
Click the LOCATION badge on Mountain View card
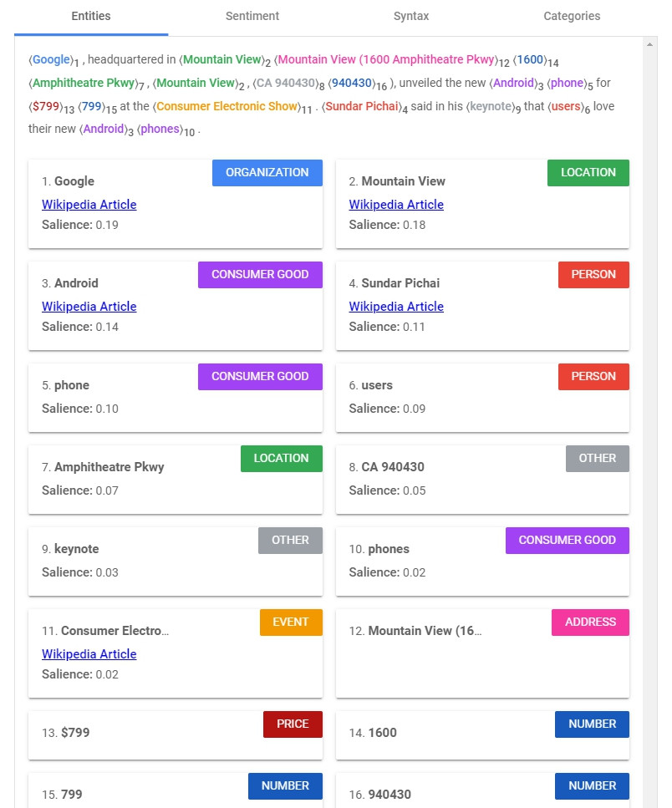588,173
